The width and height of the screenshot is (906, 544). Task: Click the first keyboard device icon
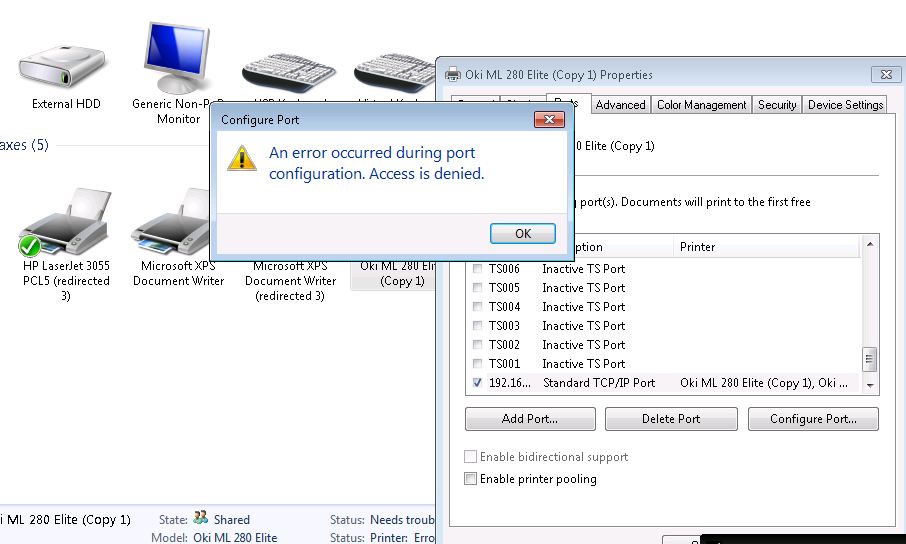click(x=288, y=72)
